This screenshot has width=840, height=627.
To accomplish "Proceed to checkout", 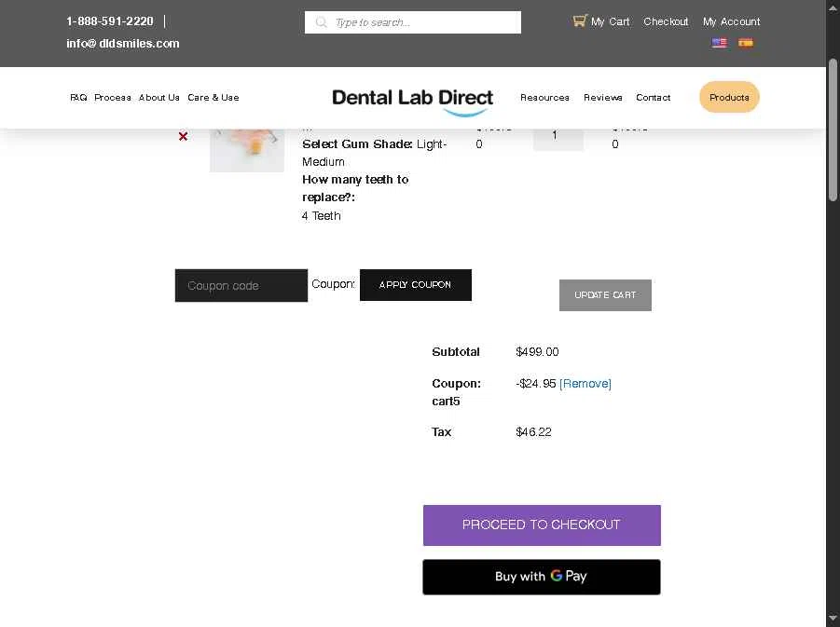I will tap(542, 525).
